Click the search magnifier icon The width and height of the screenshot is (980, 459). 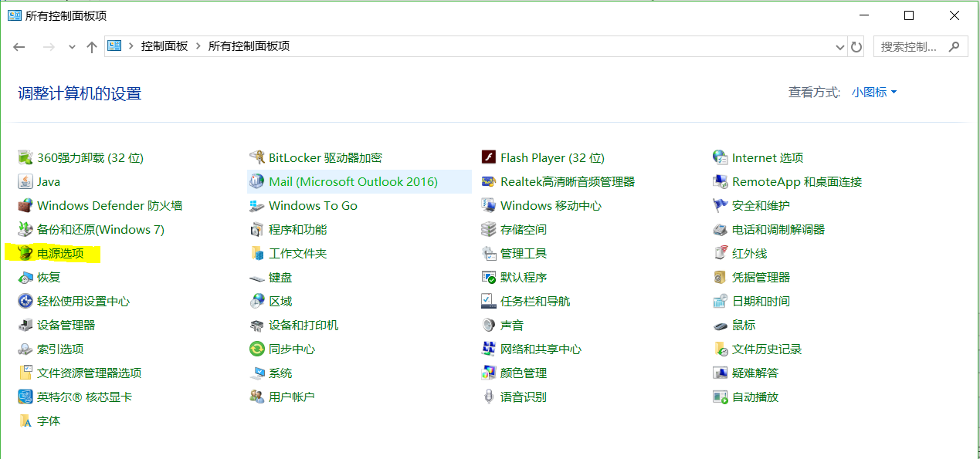pyautogui.click(x=955, y=46)
